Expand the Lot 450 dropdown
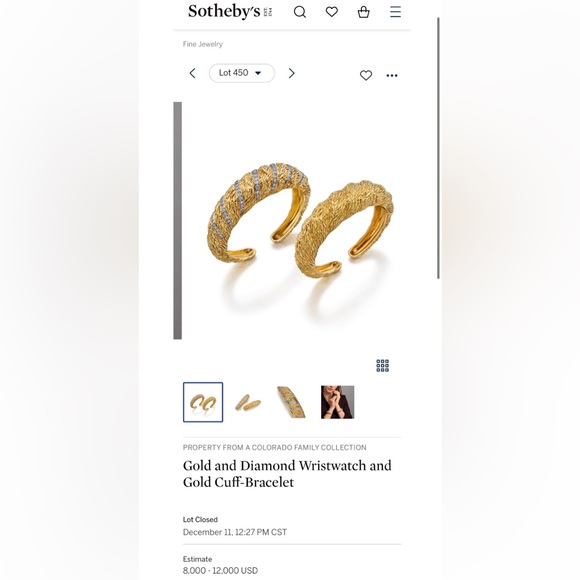The image size is (580, 580). tap(242, 73)
